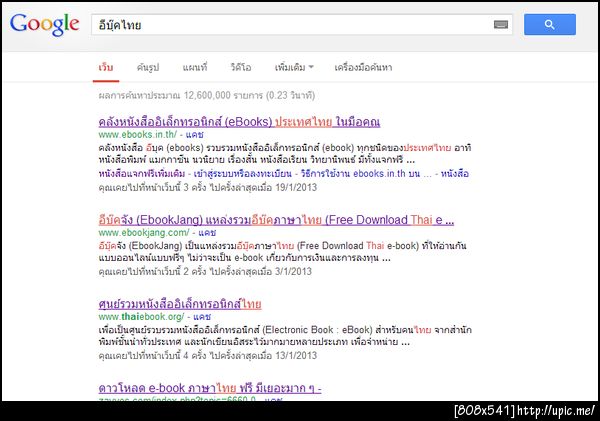Open ศูนย์รวมหนังสืออิเล็กทรอนิกส์ไทย result title
600x421 pixels.
180,304
